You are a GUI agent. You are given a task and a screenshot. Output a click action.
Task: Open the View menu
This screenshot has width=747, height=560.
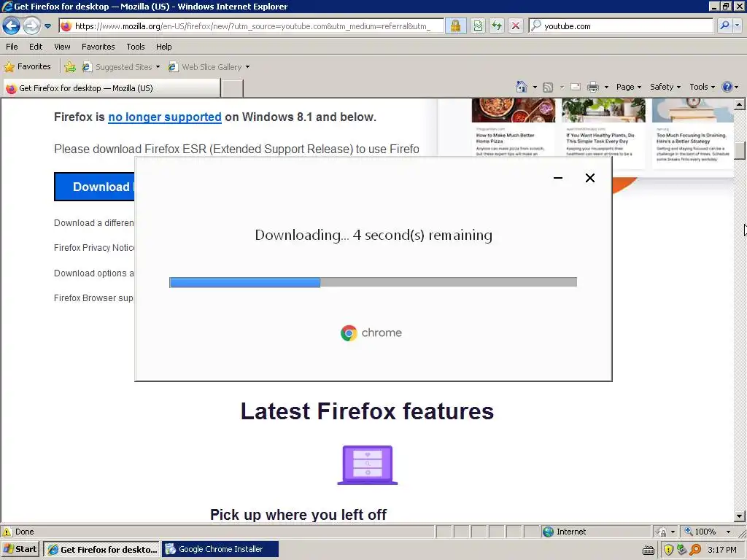[x=62, y=47]
